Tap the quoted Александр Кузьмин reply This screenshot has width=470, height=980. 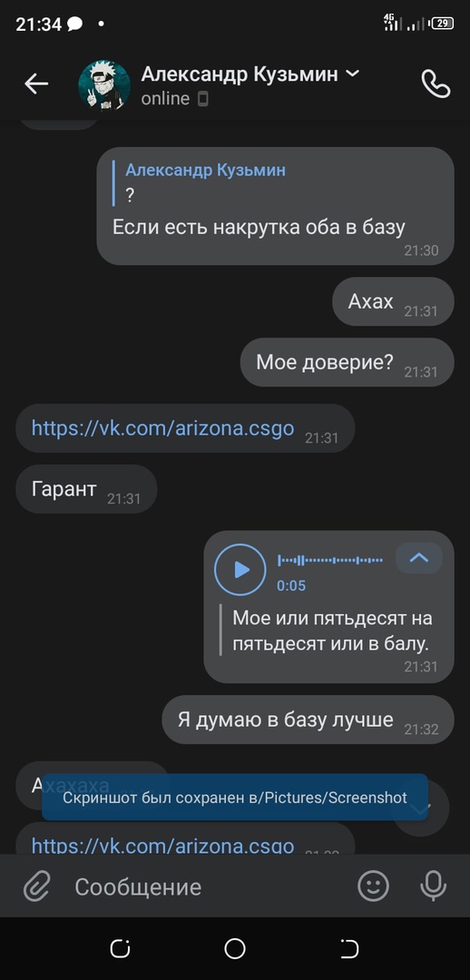coord(200,182)
